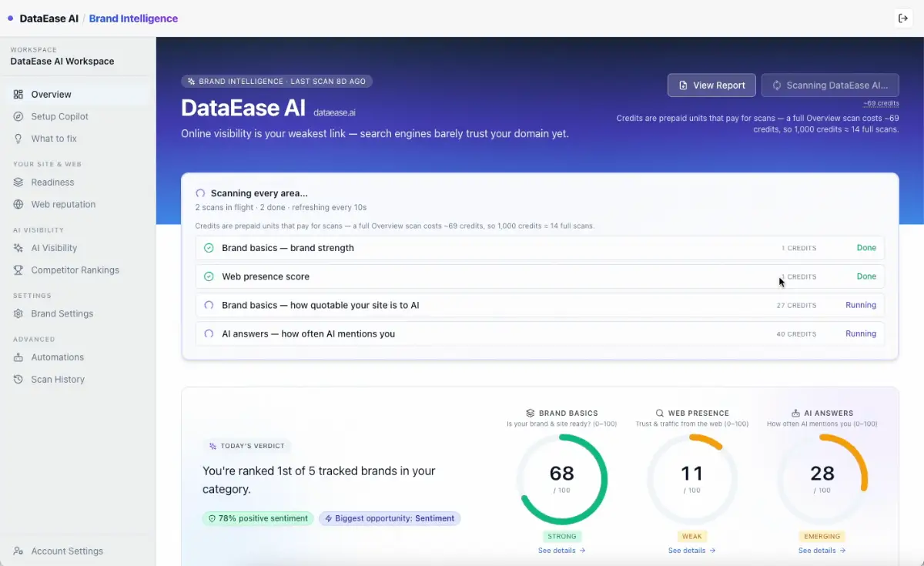Viewport: 924px width, 566px height.
Task: Click the spinner icon beside quotable your site row
Action: (209, 305)
